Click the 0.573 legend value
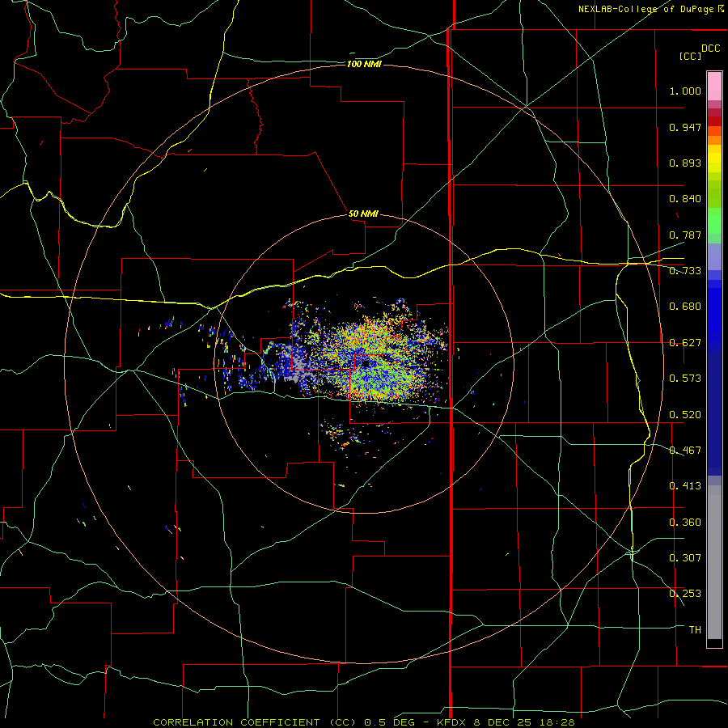The height and width of the screenshot is (728, 728). [x=685, y=379]
